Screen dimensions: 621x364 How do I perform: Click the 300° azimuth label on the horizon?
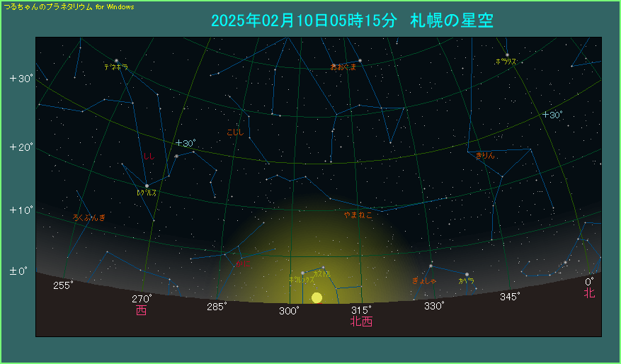pos(289,311)
